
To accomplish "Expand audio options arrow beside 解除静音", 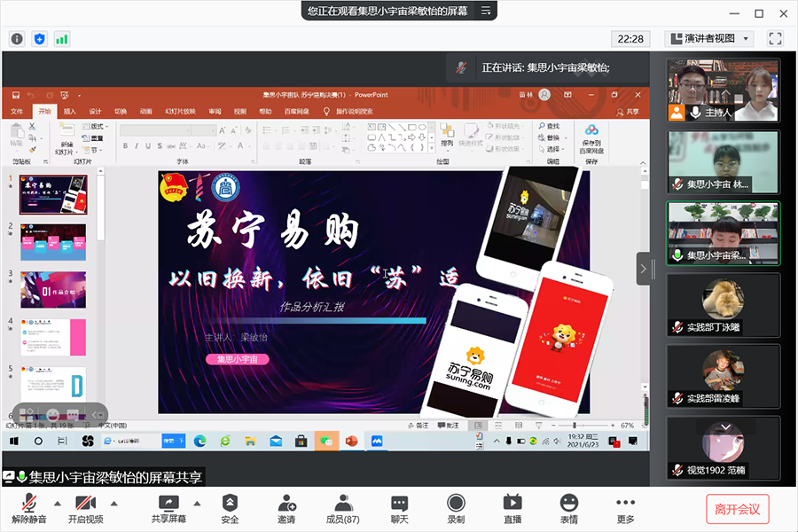I will tap(58, 503).
